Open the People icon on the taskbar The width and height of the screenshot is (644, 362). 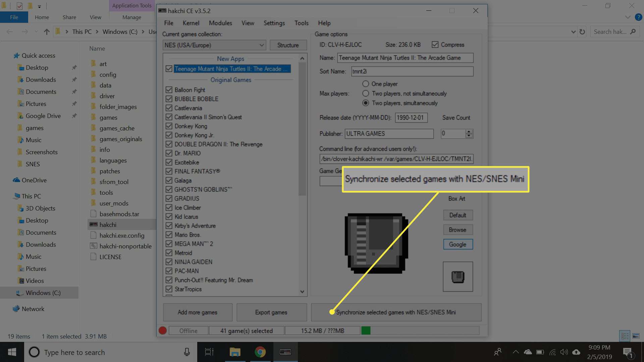click(498, 352)
